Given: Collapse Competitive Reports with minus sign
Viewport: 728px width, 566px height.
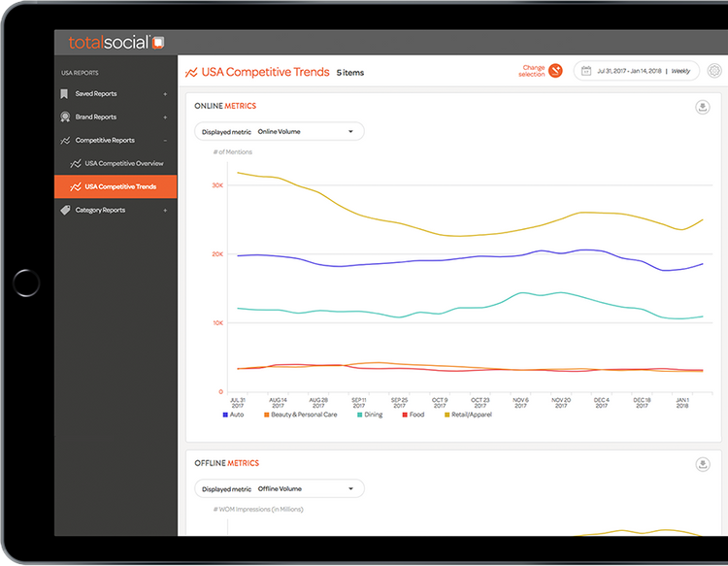Looking at the screenshot, I should tap(165, 140).
